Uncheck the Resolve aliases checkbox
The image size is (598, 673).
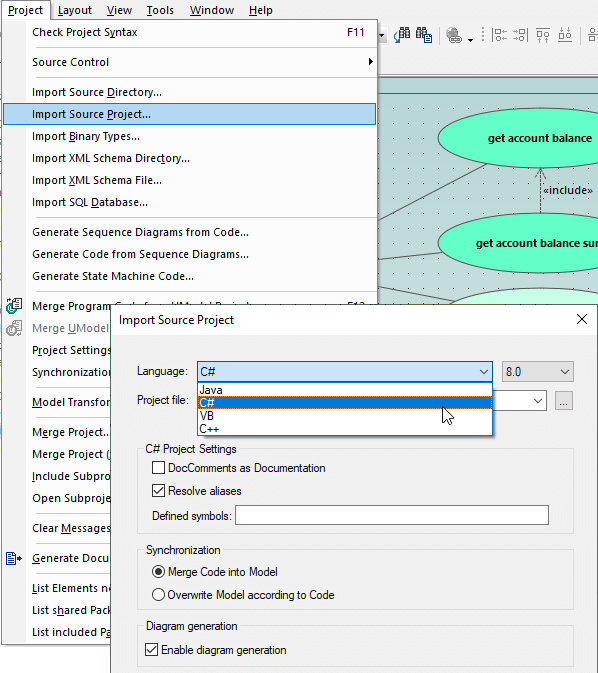click(158, 491)
